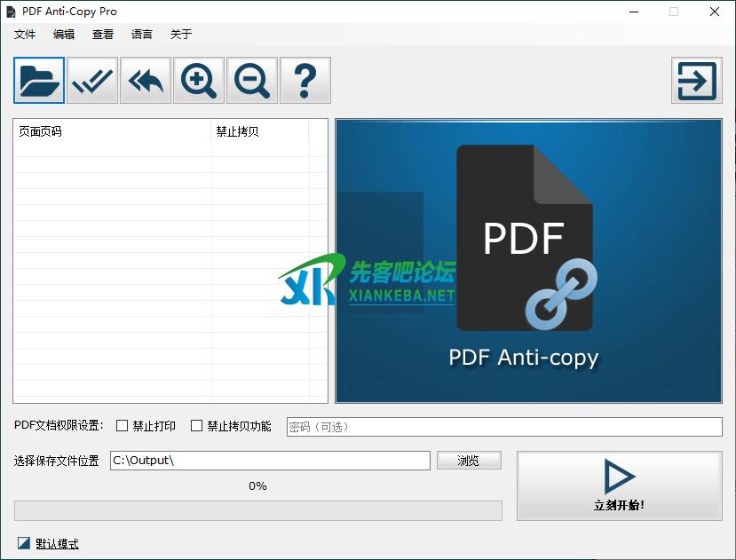Zoom out with the magnifier minus icon
Viewport: 736px width, 560px height.
(x=252, y=81)
